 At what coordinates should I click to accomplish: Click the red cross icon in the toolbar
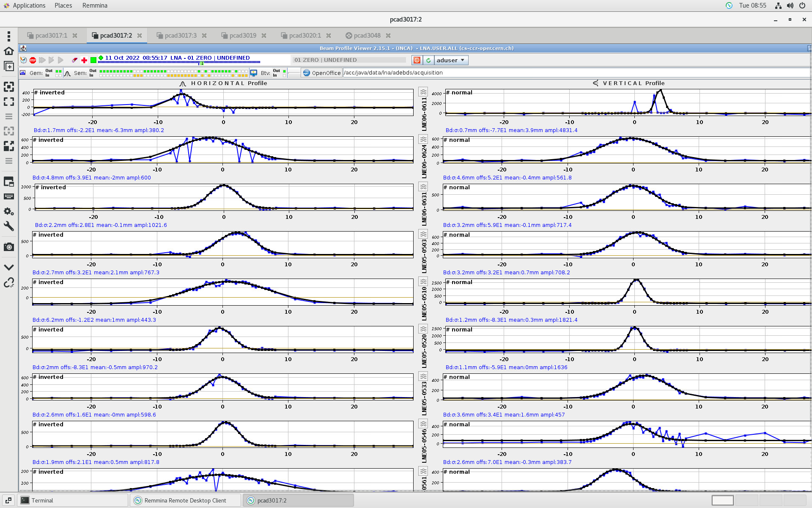pyautogui.click(x=84, y=60)
